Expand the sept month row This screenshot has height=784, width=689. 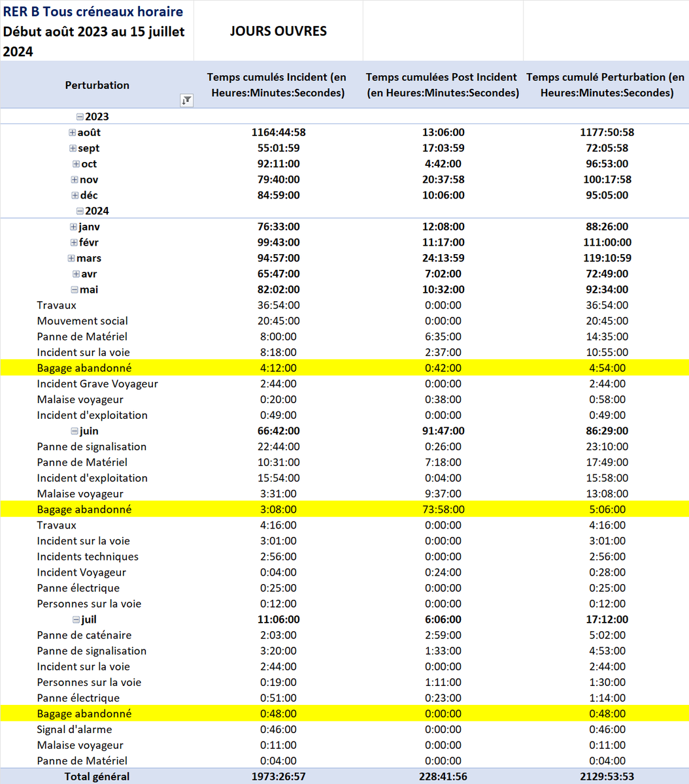click(x=73, y=148)
